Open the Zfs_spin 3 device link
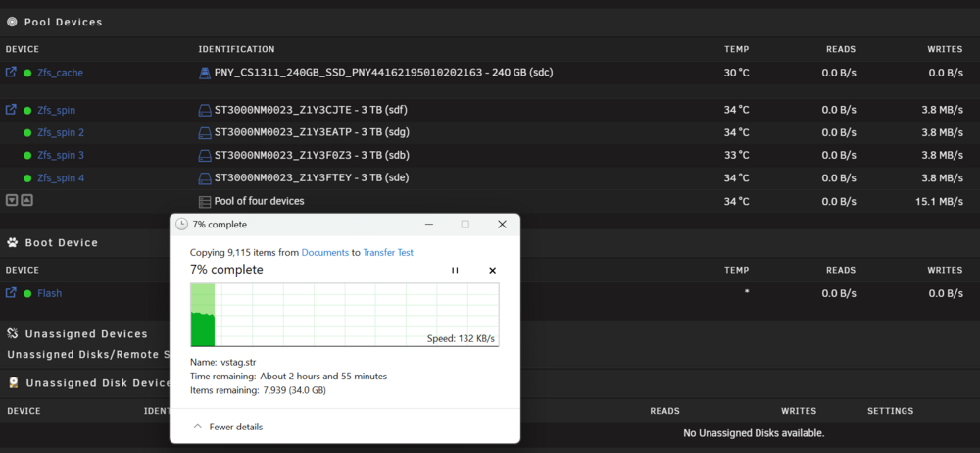 [61, 155]
